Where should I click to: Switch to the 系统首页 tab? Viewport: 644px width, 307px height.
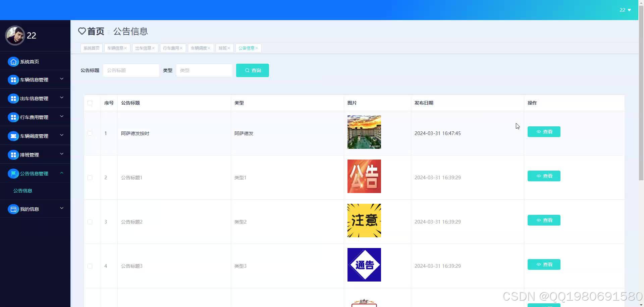click(92, 48)
